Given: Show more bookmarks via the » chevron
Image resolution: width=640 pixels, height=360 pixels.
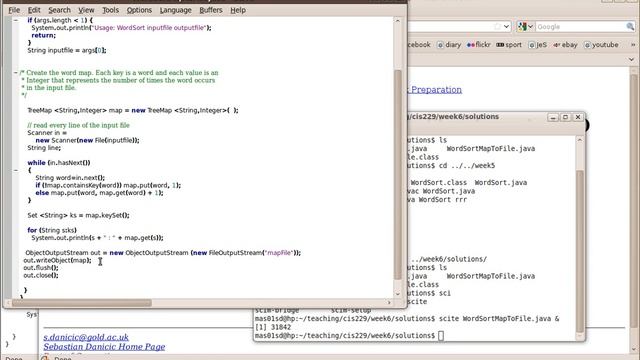Looking at the screenshot, I should (633, 45).
